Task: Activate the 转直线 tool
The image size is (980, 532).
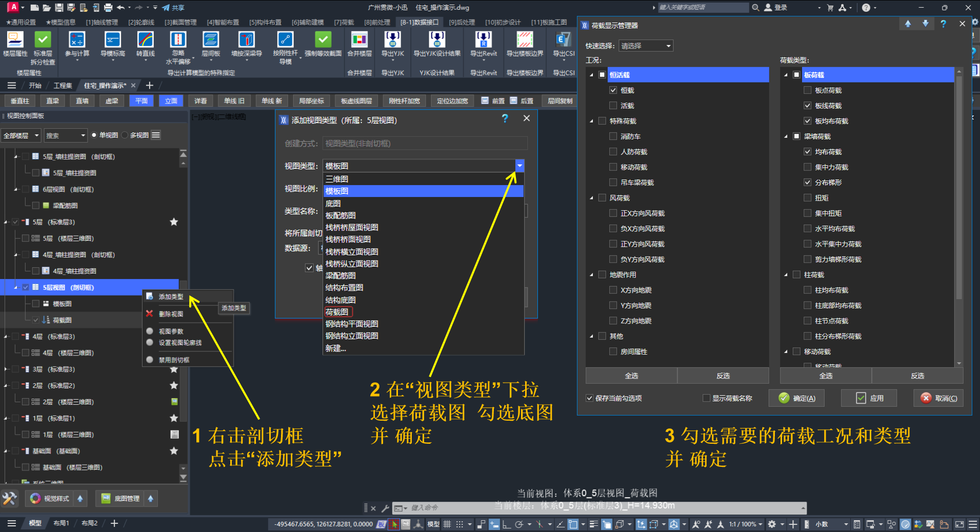Action: (x=146, y=45)
